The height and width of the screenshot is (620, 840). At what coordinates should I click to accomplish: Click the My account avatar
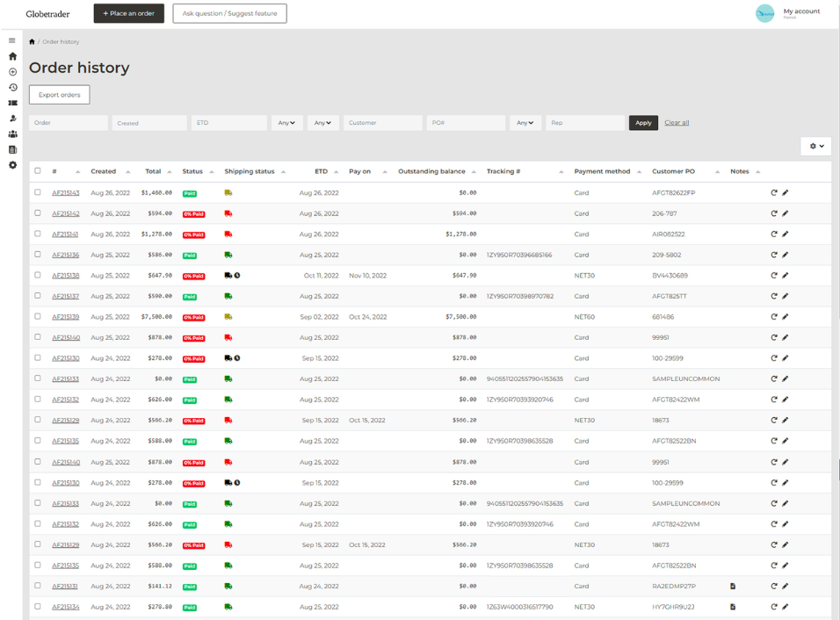point(764,13)
